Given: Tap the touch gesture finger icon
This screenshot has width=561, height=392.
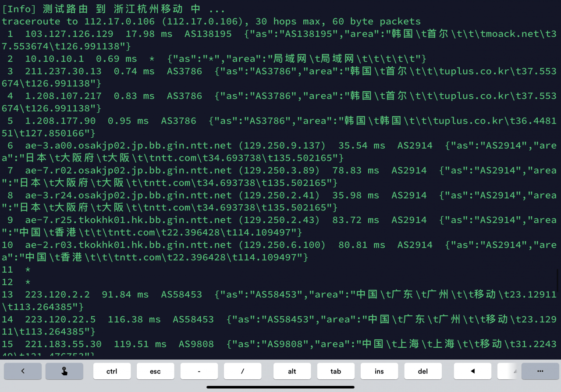Looking at the screenshot, I should 64,371.
